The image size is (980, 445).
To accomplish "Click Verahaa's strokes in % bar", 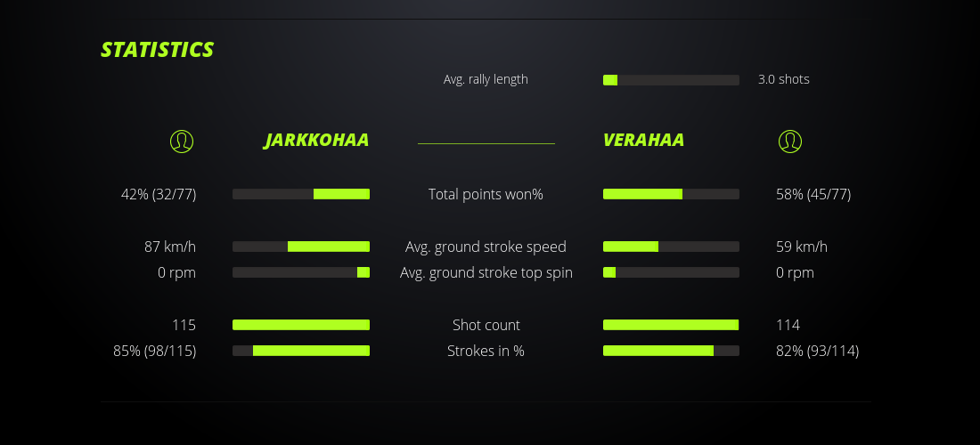I will click(671, 351).
